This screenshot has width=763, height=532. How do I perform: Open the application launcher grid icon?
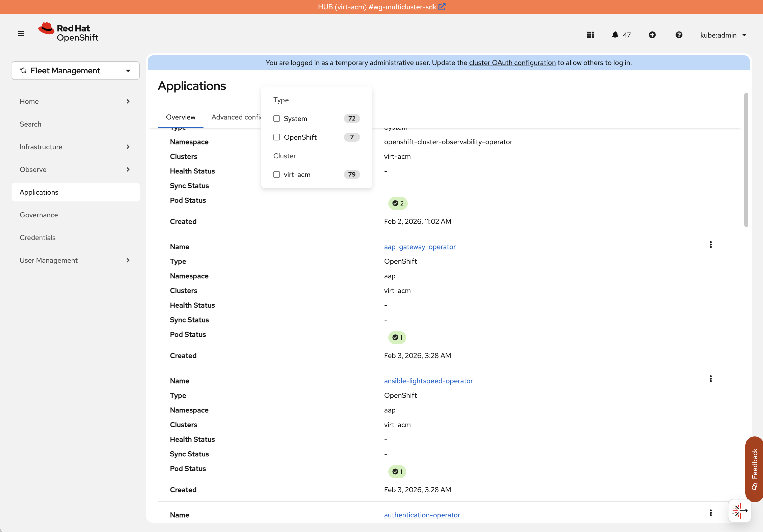590,35
